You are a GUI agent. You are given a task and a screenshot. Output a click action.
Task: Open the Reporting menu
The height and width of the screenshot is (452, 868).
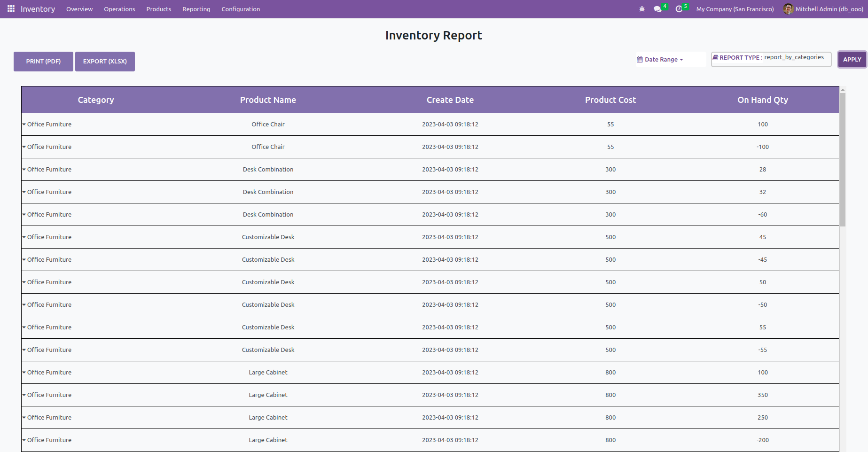coord(196,9)
